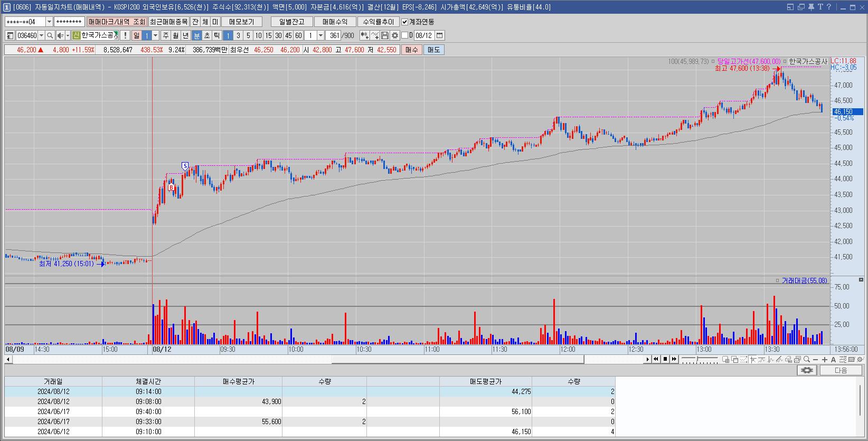Open the account number dropdown
This screenshot has width=868, height=441.
click(50, 22)
